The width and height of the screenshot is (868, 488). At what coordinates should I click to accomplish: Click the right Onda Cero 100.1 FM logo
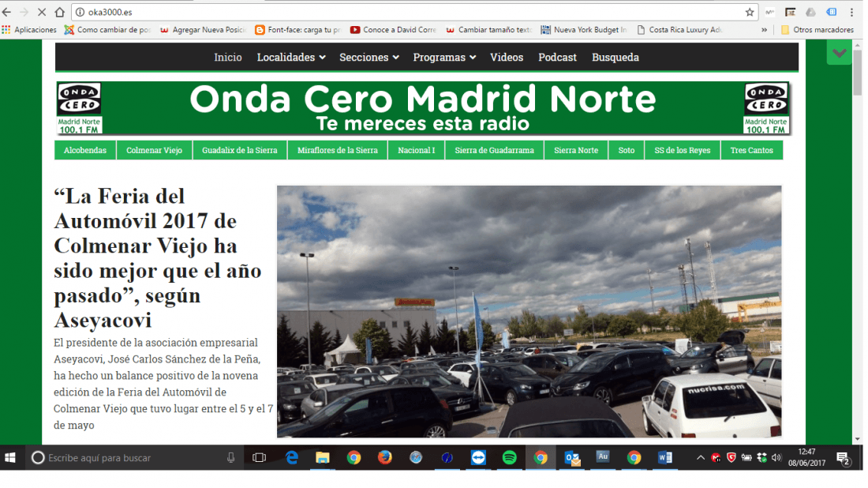click(765, 108)
